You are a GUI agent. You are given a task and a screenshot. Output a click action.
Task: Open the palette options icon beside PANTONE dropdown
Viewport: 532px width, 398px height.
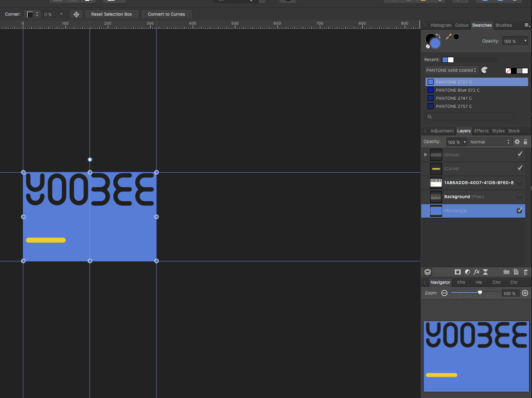point(484,70)
